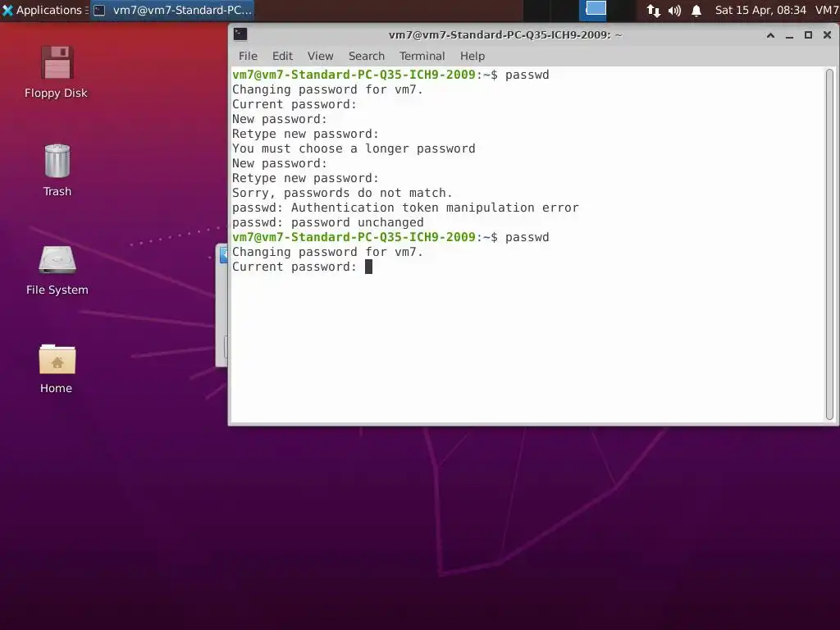Screen dimensions: 840x630
Task: Click the terminal taskbar button in the panel
Action: 172,10
